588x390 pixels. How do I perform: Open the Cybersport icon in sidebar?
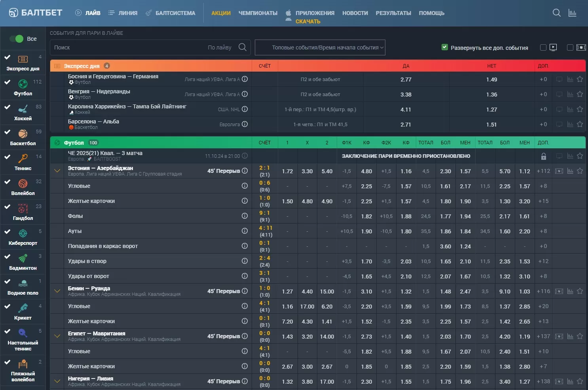click(x=23, y=233)
